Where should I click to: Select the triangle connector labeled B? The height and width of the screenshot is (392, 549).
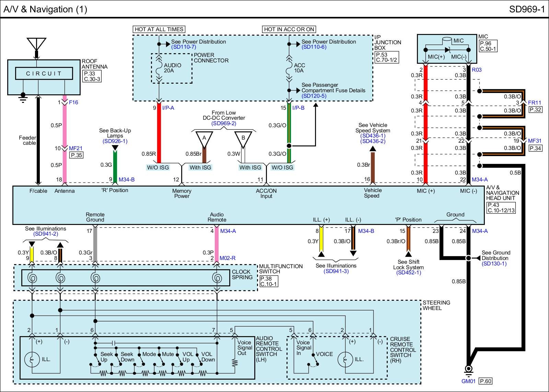243,139
